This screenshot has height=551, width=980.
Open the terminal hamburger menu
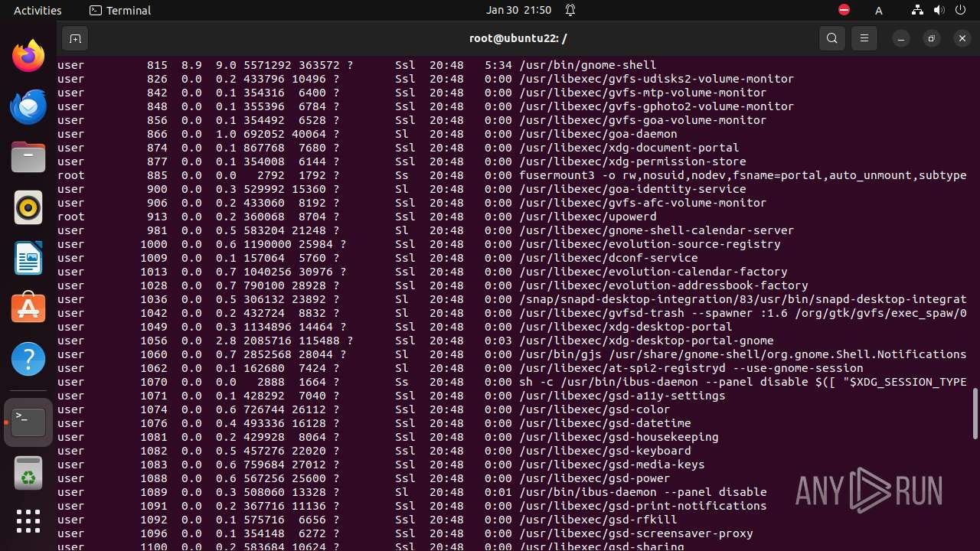click(864, 38)
